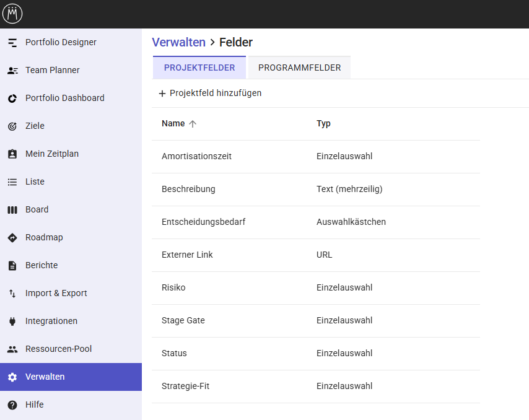Click the Import & Export arrows icon
The width and height of the screenshot is (529, 420).
click(12, 294)
